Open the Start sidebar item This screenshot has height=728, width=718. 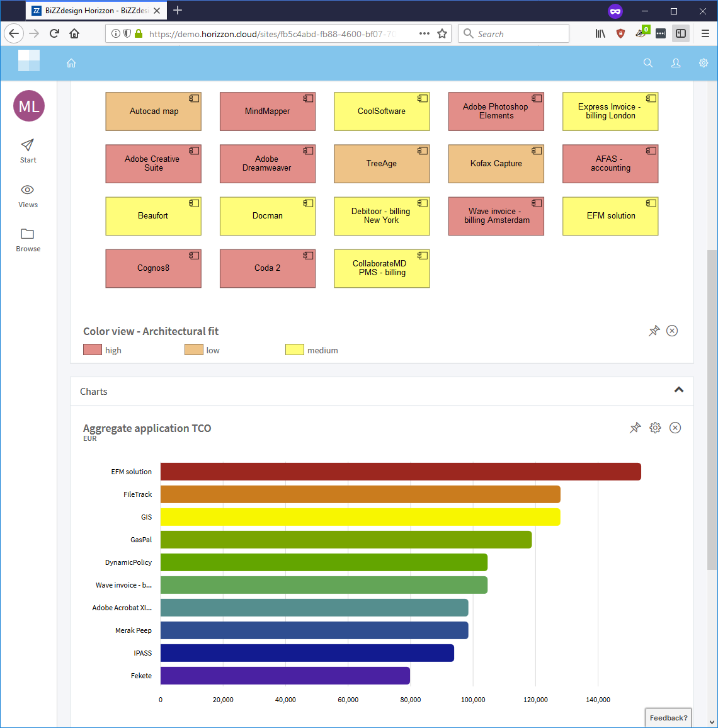(x=28, y=151)
